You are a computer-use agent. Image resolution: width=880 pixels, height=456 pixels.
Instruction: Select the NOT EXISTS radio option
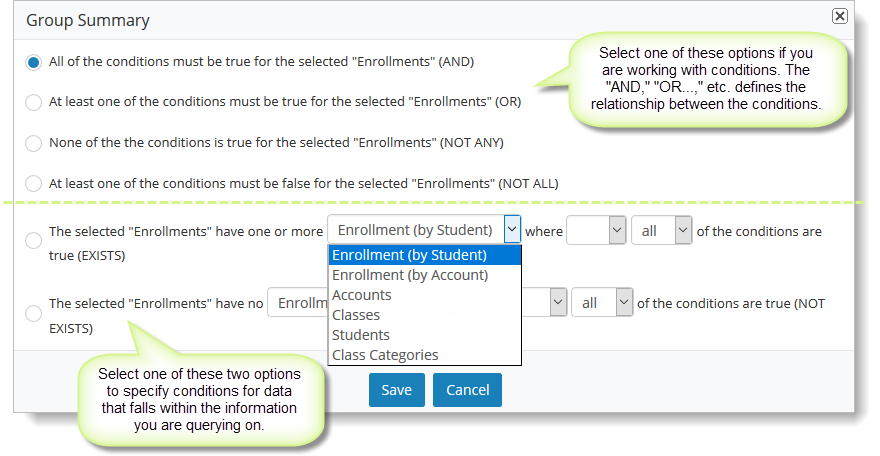tap(34, 313)
